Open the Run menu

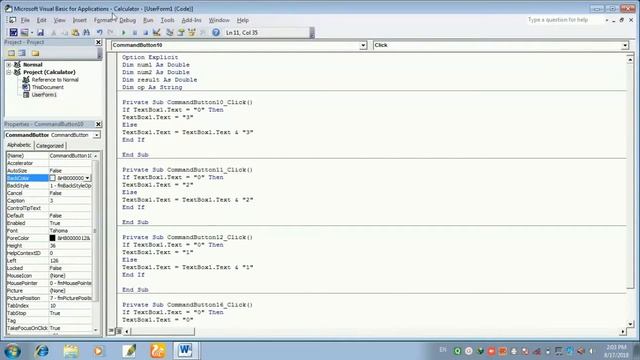148,20
